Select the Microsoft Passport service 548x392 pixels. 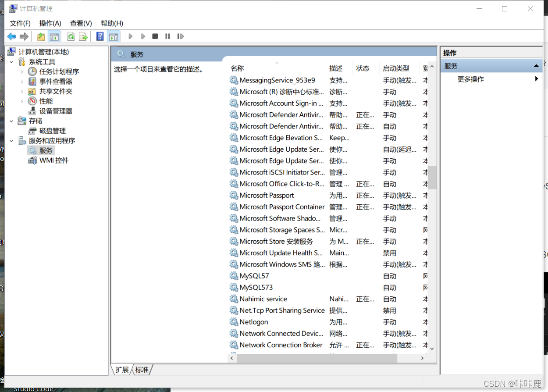(328, 196)
